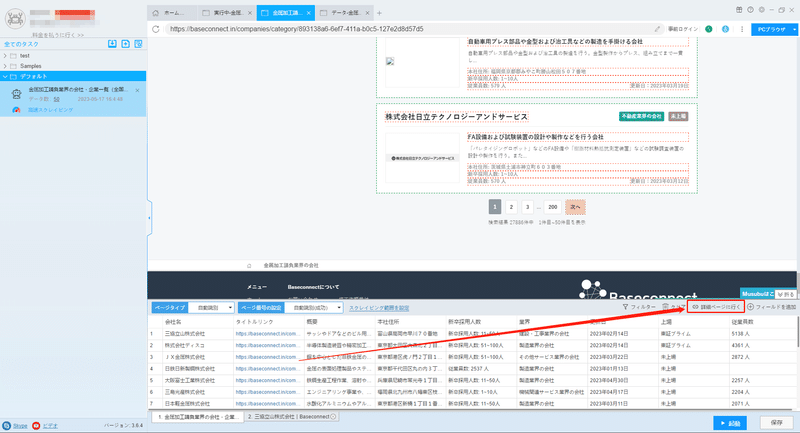Click the green circular icon in the toolbar

click(x=709, y=29)
